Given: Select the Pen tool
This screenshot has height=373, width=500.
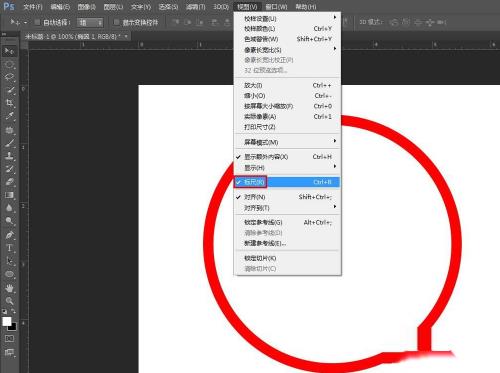Looking at the screenshot, I should 9,235.
